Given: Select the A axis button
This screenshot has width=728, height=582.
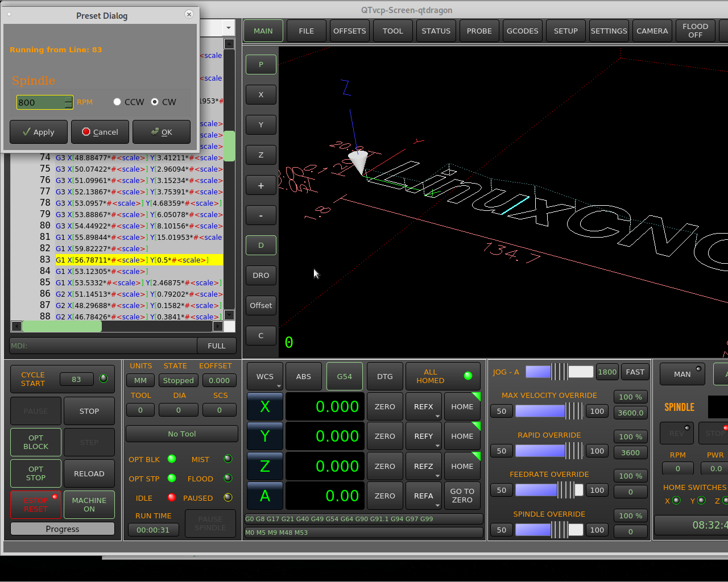Looking at the screenshot, I should (265, 496).
